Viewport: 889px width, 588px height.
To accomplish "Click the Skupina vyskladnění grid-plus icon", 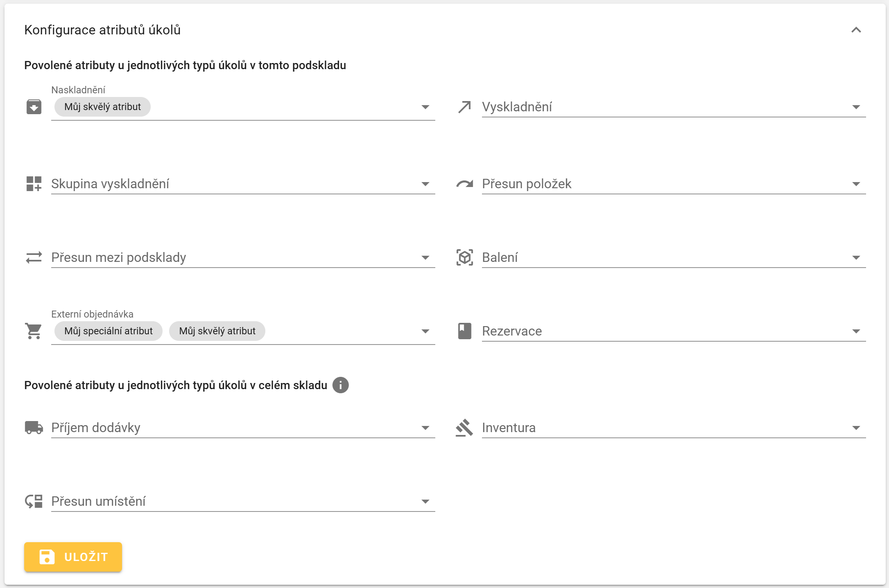I will [x=34, y=184].
